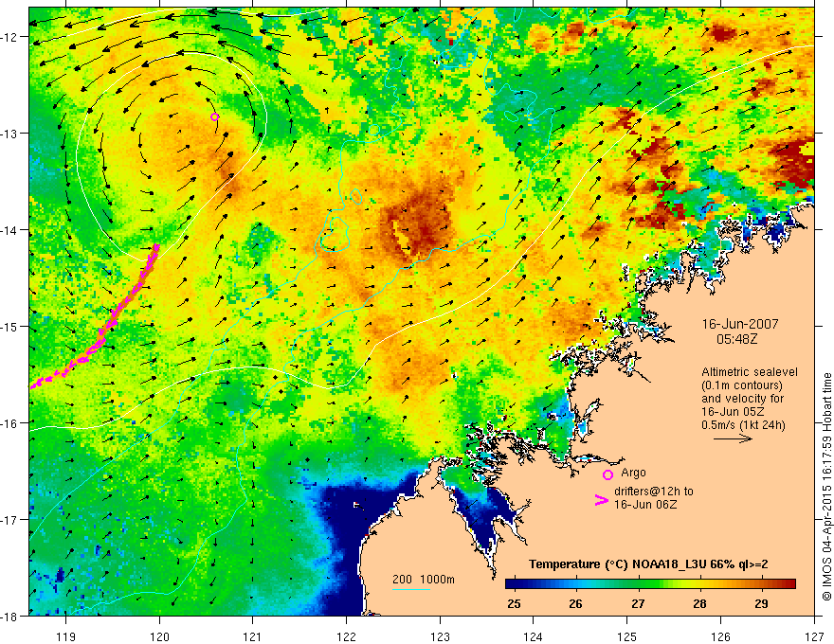Click the 'Argo' legend label
Viewport: 834px width, 644px height.
click(x=633, y=473)
